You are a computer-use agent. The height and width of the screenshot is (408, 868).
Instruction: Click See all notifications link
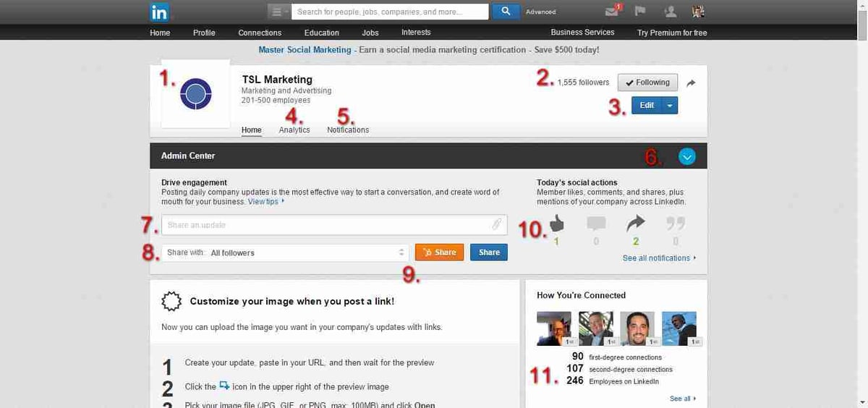(x=659, y=258)
